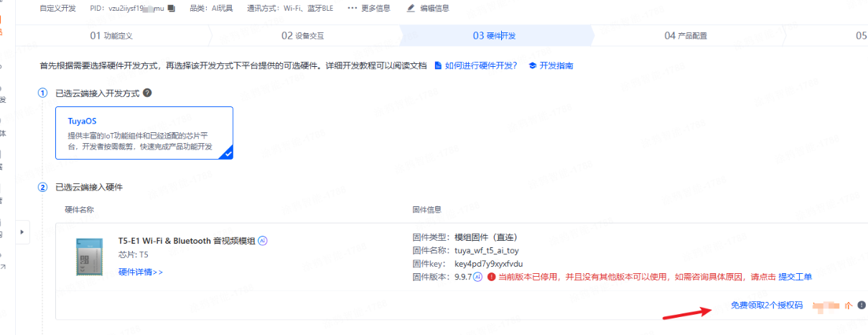The width and height of the screenshot is (868, 335).
Task: Go to step 02 设备交互
Action: pos(303,35)
